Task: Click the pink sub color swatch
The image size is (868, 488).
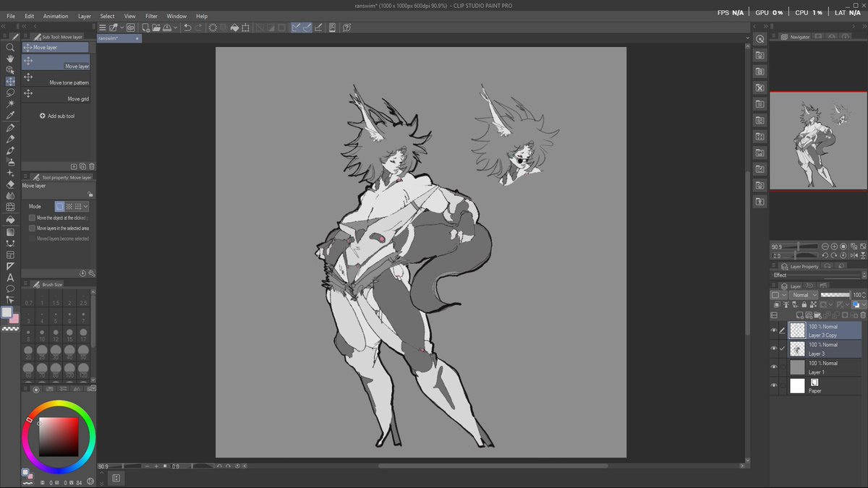Action: [x=14, y=319]
